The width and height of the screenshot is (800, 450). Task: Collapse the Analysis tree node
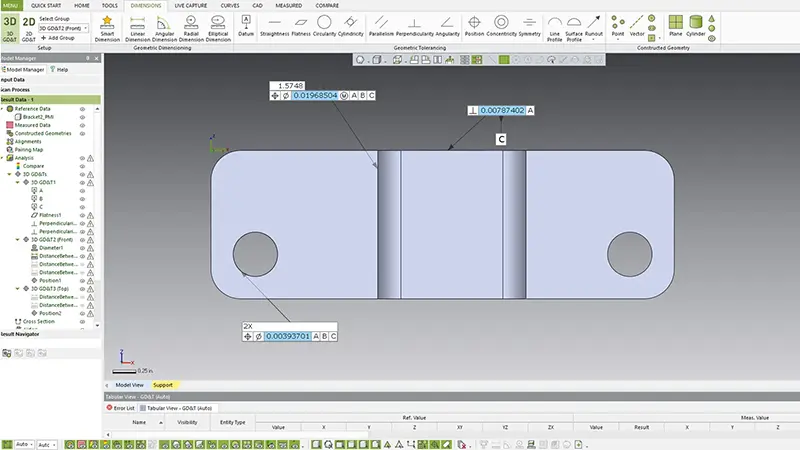pos(4,158)
